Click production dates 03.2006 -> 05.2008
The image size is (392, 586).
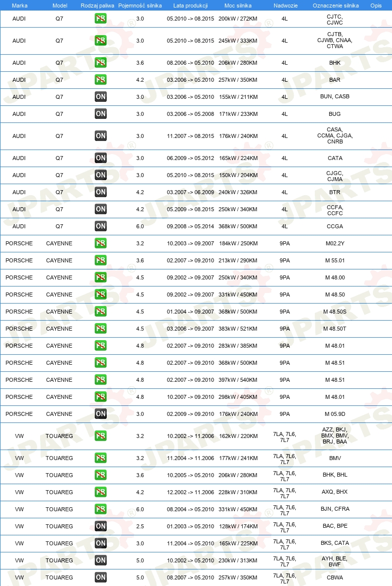190,114
